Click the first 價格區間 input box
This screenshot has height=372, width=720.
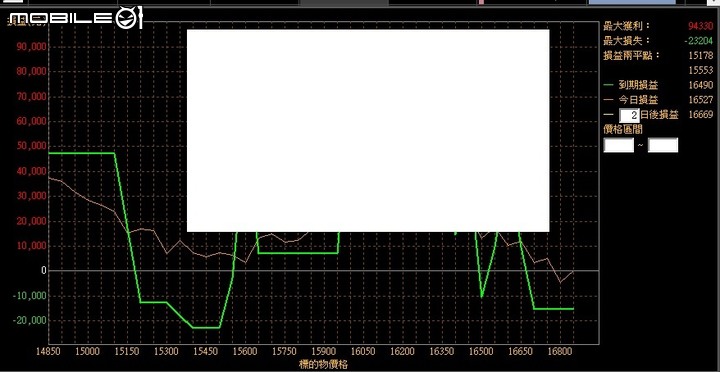(619, 145)
